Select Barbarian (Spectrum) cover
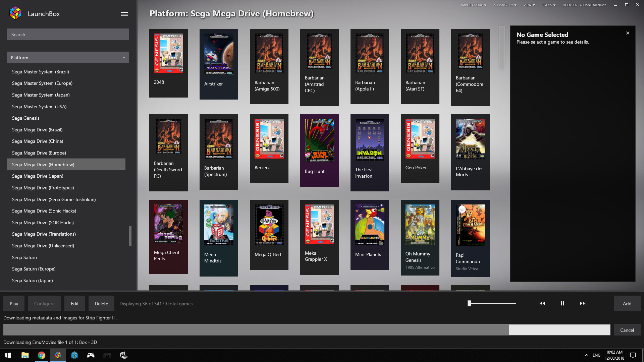Screen dimensions: 644x362 (x=219, y=139)
